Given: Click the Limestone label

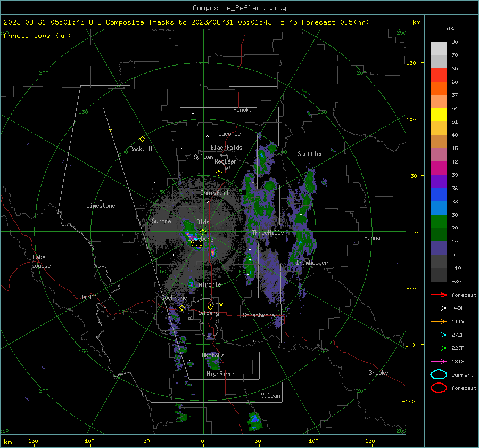Looking at the screenshot, I should 101,206.
